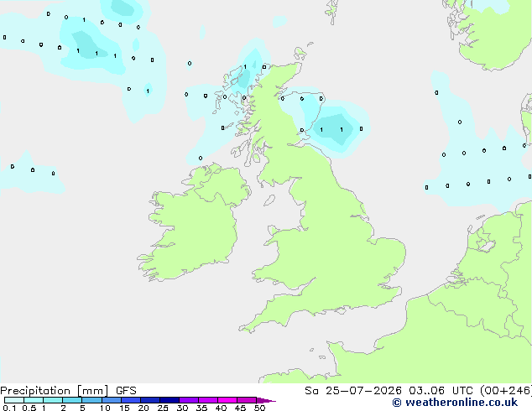The width and height of the screenshot is (532, 411).
Task: Click the 'Sa 25-07-2026' date text
Action: pos(353,391)
